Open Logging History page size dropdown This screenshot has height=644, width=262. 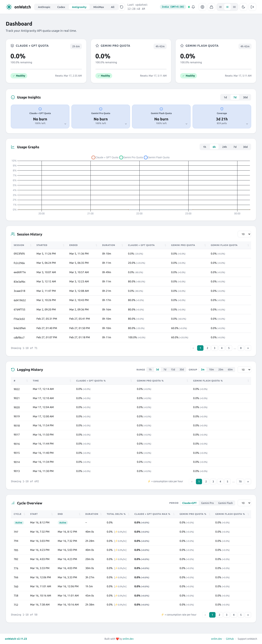tap(244, 369)
